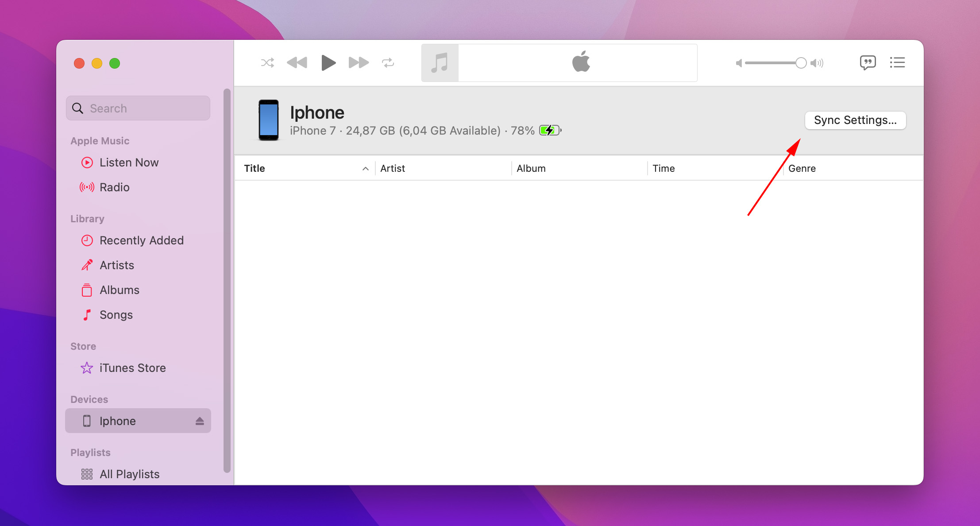Screen dimensions: 980x526
Task: Click the music note artwork placeholder
Action: click(440, 63)
